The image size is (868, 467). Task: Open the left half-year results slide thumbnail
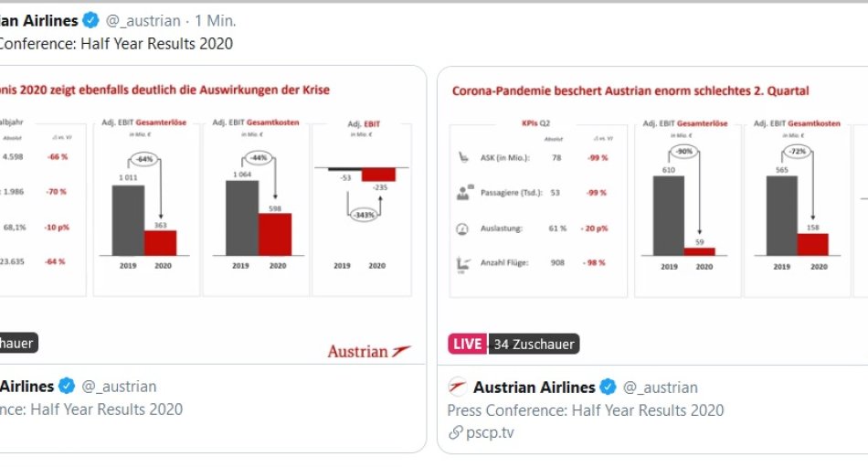point(213,215)
